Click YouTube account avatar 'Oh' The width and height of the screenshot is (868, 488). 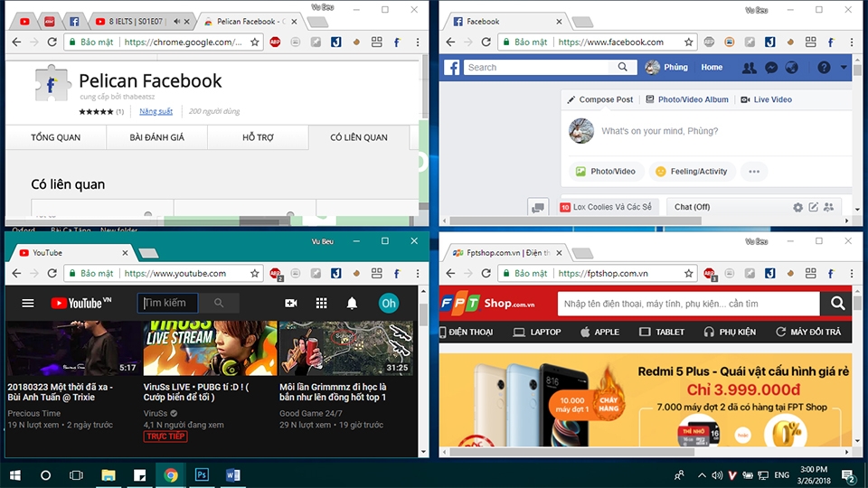pyautogui.click(x=389, y=304)
